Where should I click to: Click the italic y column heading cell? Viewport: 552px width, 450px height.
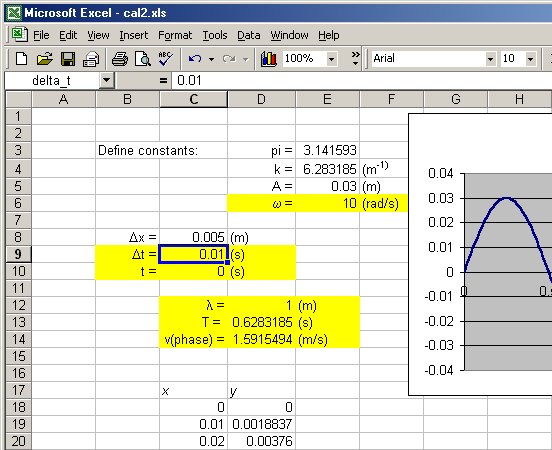click(262, 390)
